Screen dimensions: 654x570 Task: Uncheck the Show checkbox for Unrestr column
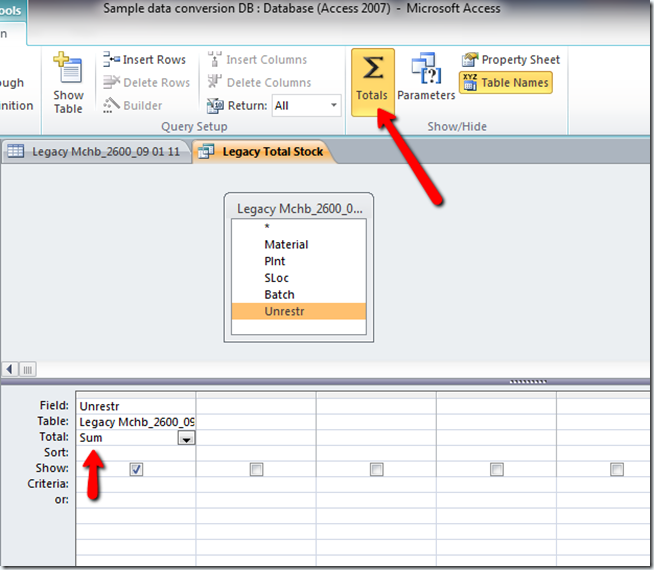pos(136,470)
